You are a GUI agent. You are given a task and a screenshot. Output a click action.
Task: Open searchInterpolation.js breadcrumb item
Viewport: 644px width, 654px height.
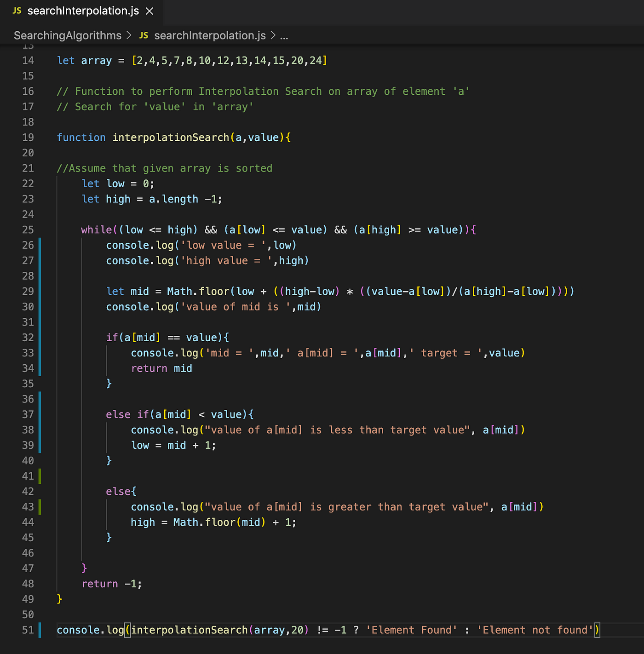pos(210,35)
